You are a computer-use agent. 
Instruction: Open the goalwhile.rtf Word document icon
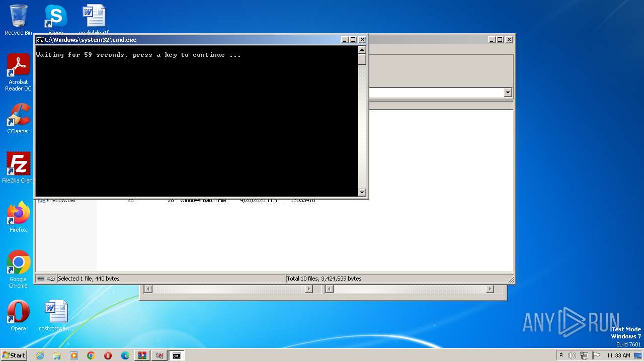94,19
